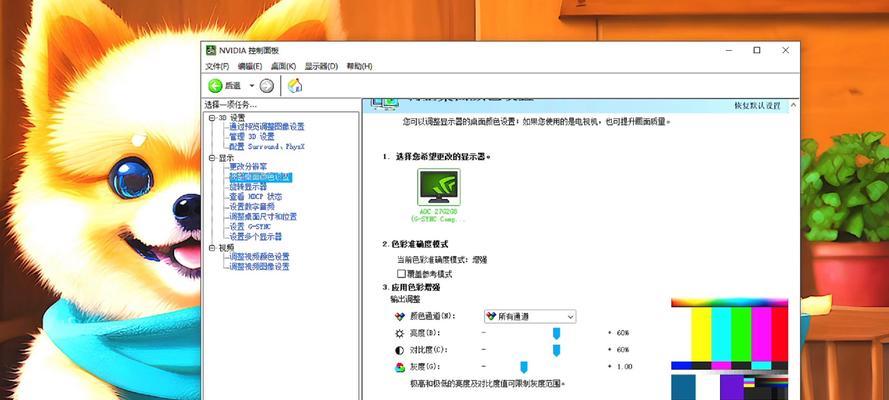
Task: Open the 显示器(D) menu
Action: click(x=321, y=66)
